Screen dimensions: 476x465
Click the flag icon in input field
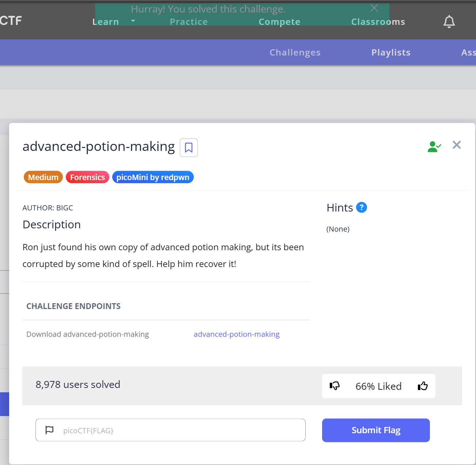(49, 430)
